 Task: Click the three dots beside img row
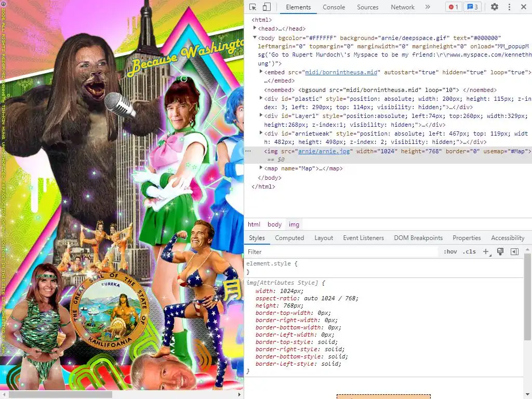tap(248, 151)
